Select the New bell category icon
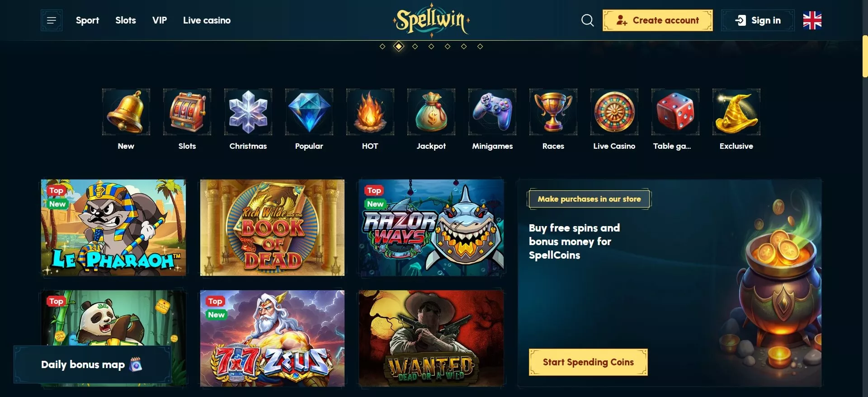 point(126,112)
